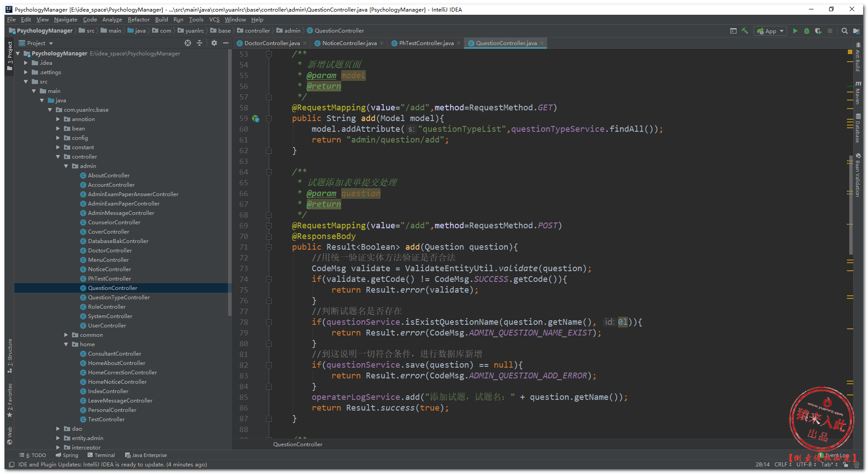Expand the dao package folder
Image resolution: width=868 pixels, height=474 pixels.
pyautogui.click(x=58, y=429)
